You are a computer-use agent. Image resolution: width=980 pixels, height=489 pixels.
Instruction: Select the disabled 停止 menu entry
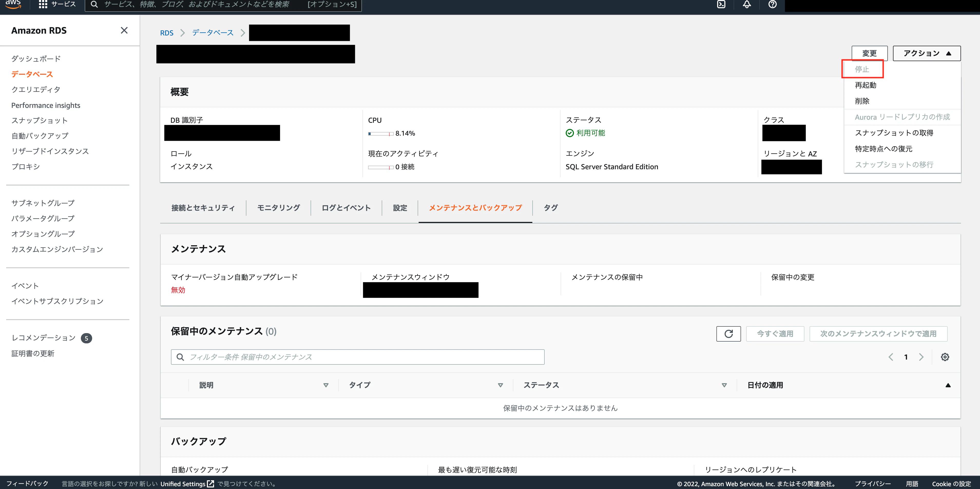(x=862, y=69)
